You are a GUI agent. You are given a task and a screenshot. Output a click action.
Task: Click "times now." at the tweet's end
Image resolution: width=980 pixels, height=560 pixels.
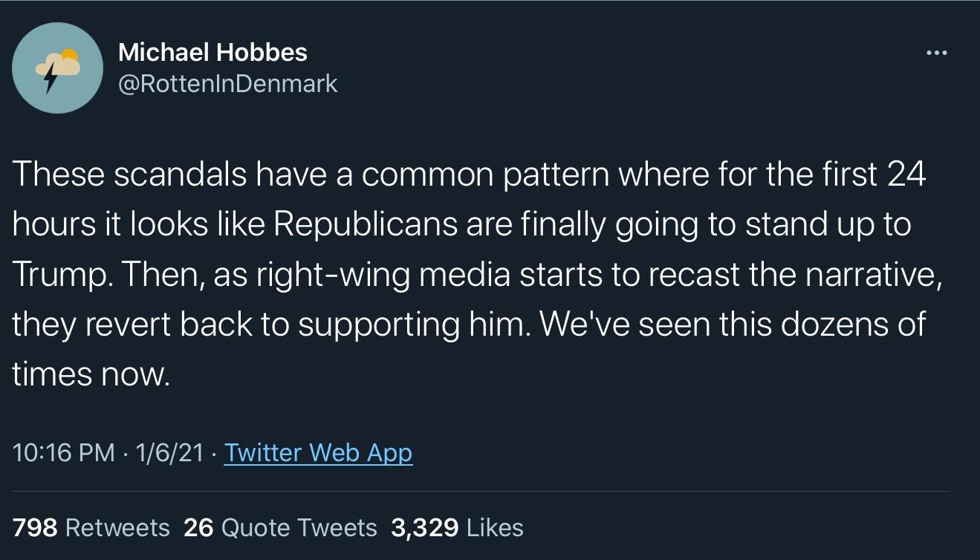(91, 374)
